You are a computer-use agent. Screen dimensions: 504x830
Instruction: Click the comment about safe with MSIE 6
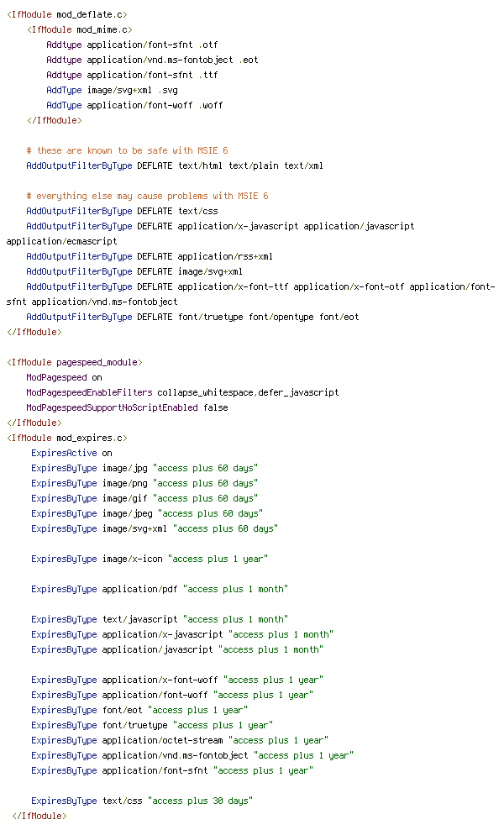point(127,150)
